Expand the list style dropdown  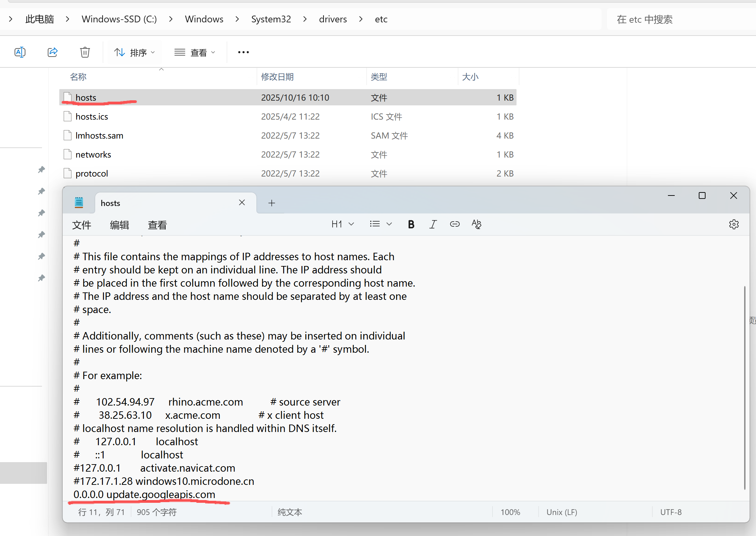click(x=381, y=224)
